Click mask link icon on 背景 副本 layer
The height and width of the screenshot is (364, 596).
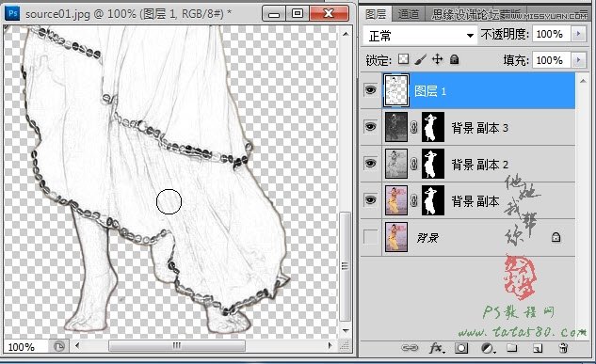[414, 200]
